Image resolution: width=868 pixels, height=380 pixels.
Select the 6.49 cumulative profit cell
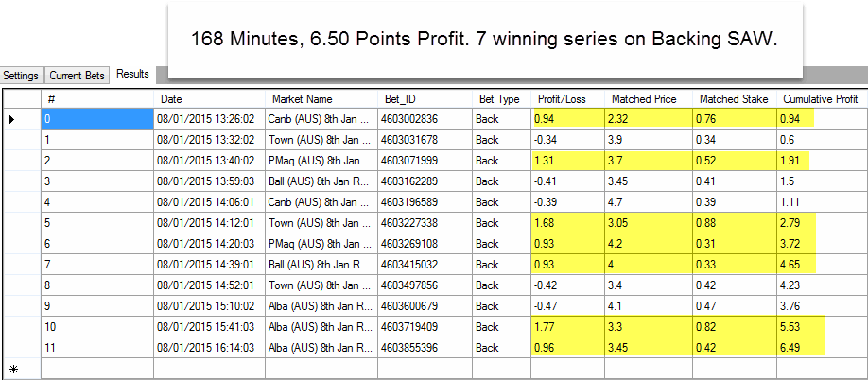tap(819, 347)
